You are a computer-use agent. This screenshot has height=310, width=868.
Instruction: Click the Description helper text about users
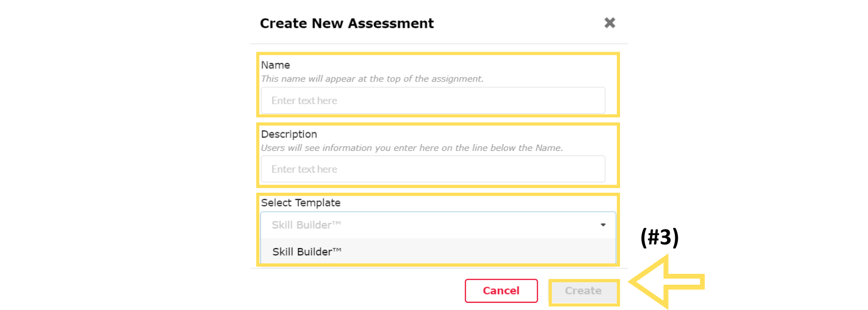pyautogui.click(x=412, y=148)
